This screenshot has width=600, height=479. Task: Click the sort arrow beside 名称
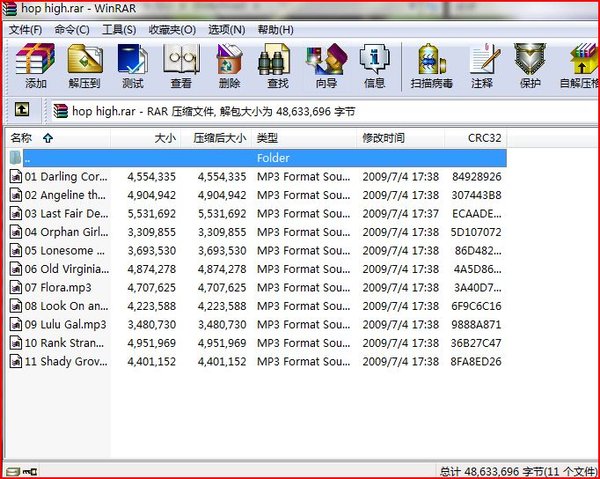click(48, 138)
